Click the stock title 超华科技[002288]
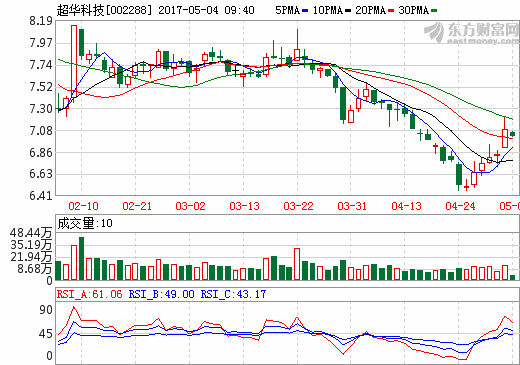 click(x=104, y=10)
